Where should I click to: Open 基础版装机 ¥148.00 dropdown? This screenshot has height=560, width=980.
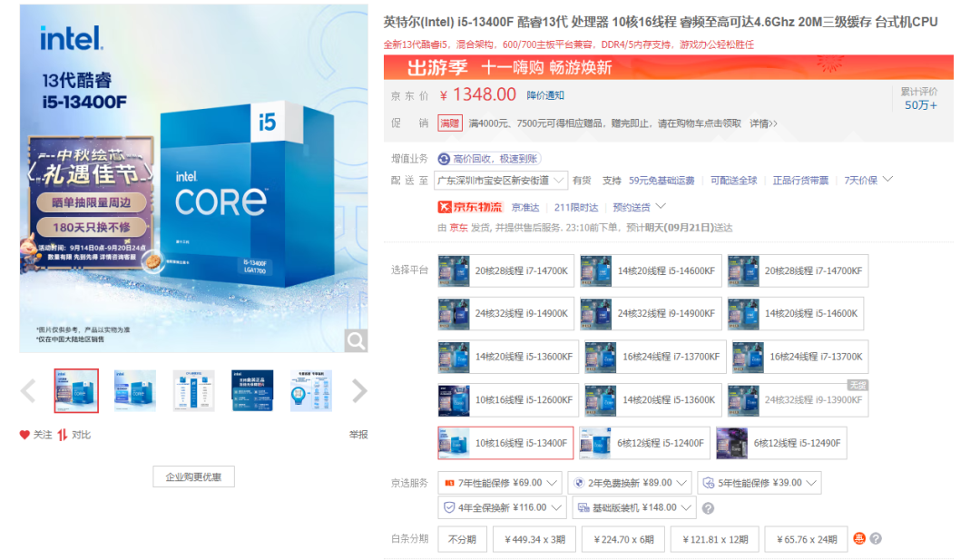coord(634,507)
